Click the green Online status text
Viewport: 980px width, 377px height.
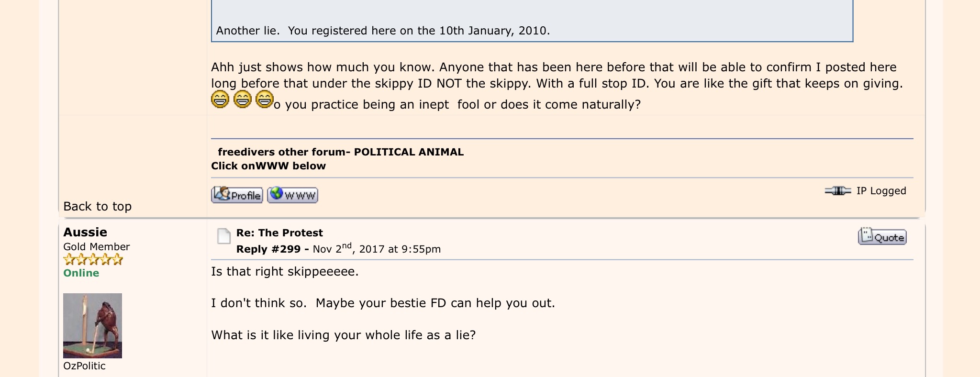[81, 273]
